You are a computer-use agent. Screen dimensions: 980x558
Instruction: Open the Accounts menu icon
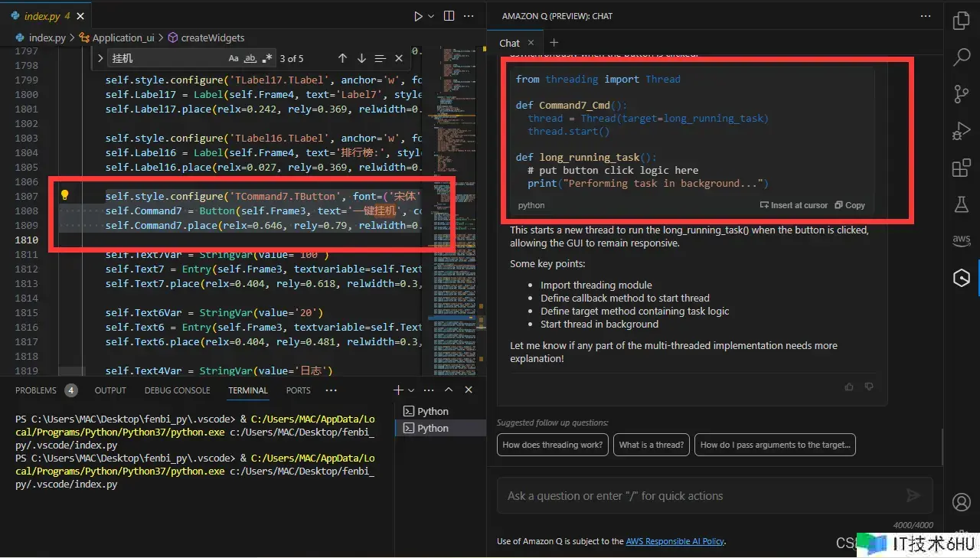click(962, 502)
